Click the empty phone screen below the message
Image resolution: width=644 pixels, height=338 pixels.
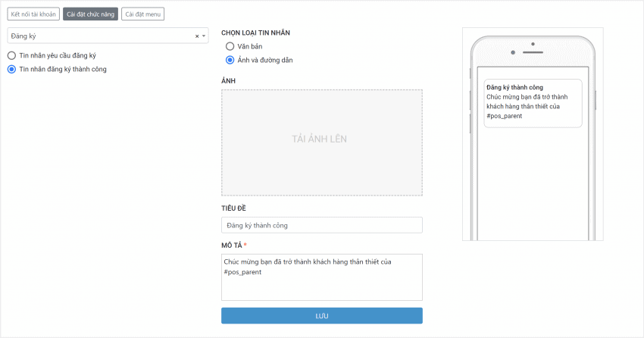tap(533, 182)
